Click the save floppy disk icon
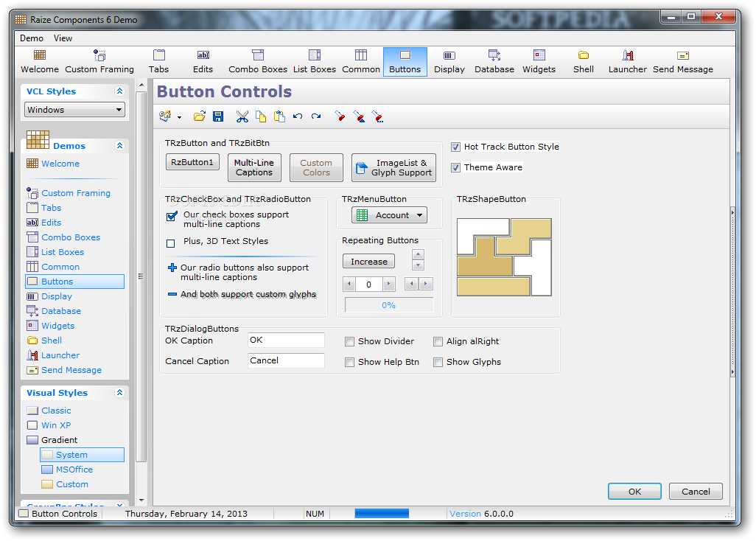The width and height of the screenshot is (756, 541). tap(218, 116)
